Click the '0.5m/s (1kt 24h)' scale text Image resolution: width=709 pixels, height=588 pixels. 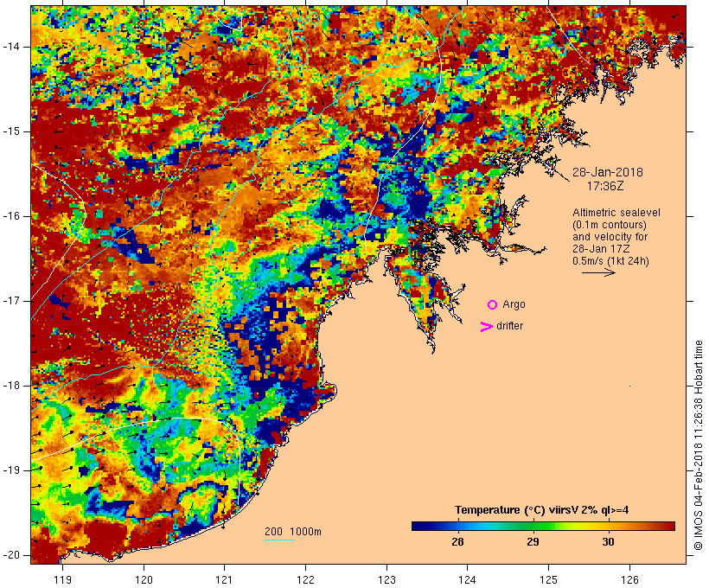pyautogui.click(x=611, y=261)
